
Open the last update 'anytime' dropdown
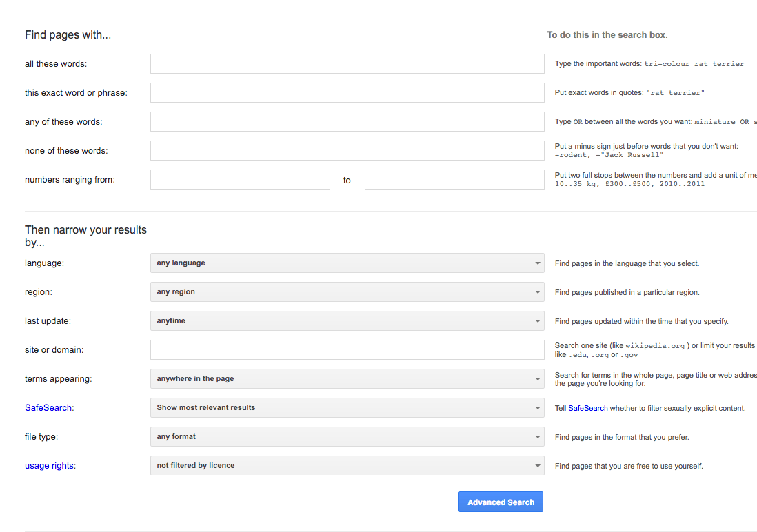point(347,321)
